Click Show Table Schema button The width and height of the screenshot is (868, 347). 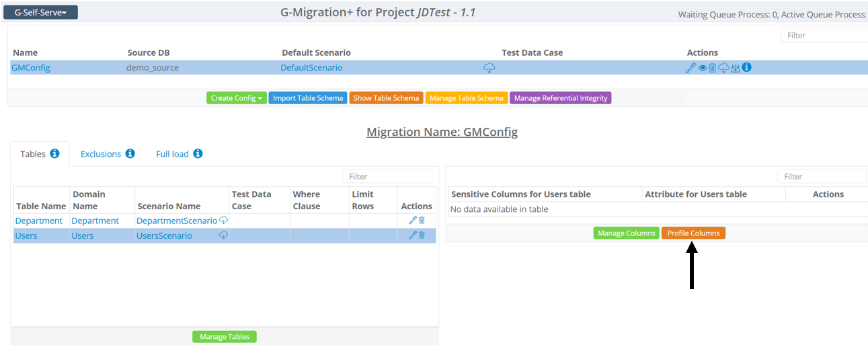tap(386, 98)
